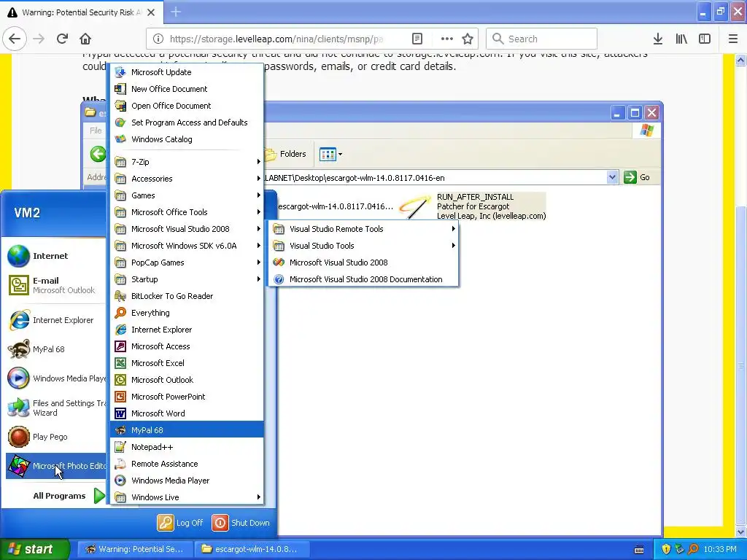This screenshot has height=560, width=747.
Task: Expand PopCap Games folder
Action: point(186,262)
